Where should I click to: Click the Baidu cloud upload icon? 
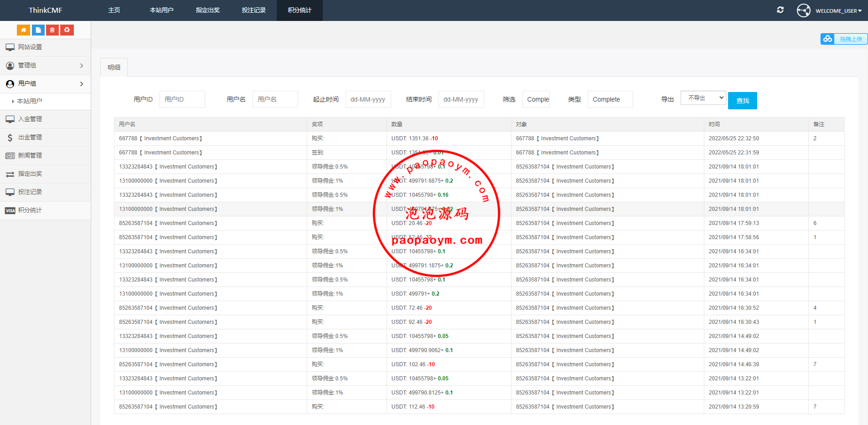(827, 39)
